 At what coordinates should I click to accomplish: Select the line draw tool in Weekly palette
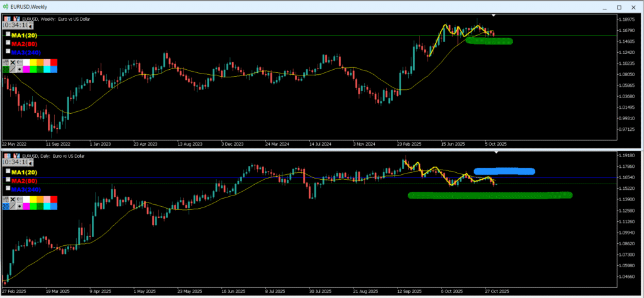13,69
